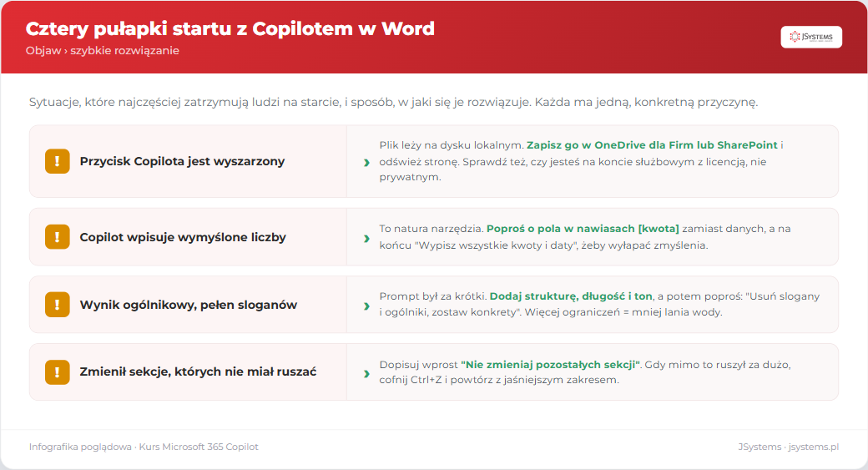Click green text 'Poproś o pola w nawiasach [kwota]'
The image size is (868, 470).
[583, 229]
